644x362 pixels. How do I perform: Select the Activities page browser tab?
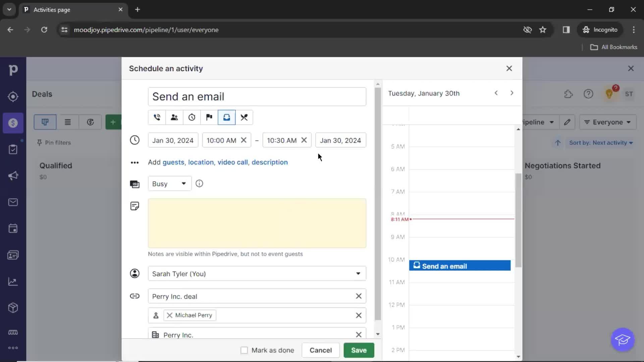click(73, 10)
